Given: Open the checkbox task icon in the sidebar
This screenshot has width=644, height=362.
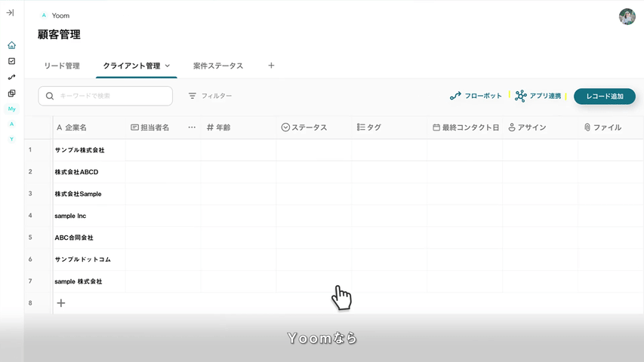Looking at the screenshot, I should 11,61.
